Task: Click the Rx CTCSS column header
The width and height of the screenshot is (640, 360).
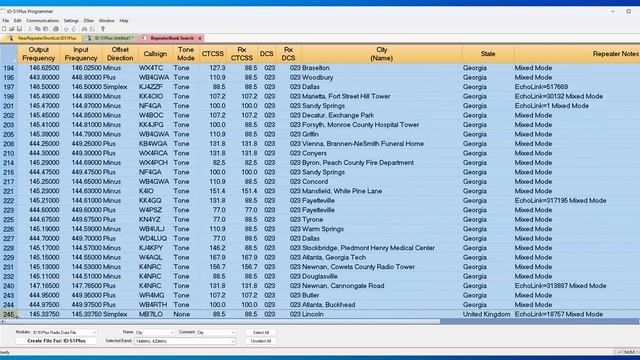Action: [x=242, y=54]
